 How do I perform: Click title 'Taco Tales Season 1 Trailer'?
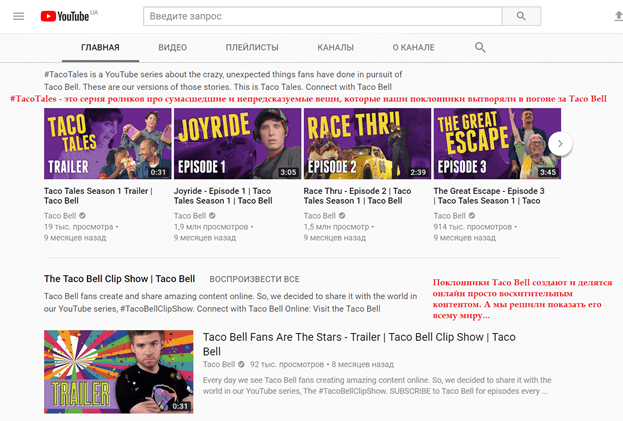98,196
